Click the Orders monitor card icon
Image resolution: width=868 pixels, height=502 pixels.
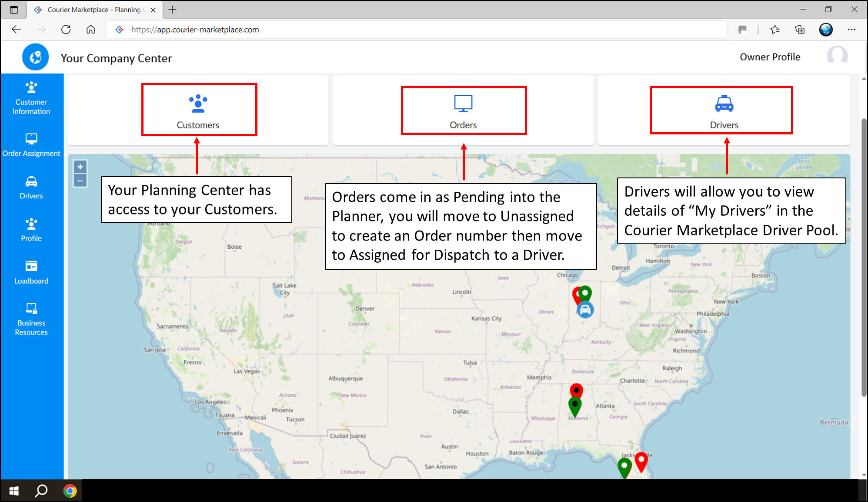pyautogui.click(x=463, y=104)
